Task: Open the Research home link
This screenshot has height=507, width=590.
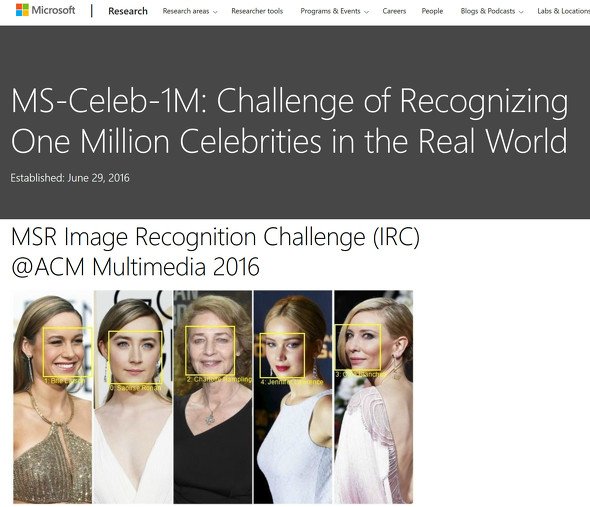Action: pos(128,11)
